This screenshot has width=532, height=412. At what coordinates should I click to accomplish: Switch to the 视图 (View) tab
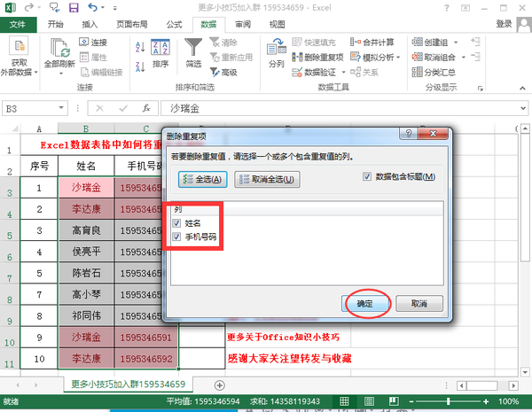278,24
